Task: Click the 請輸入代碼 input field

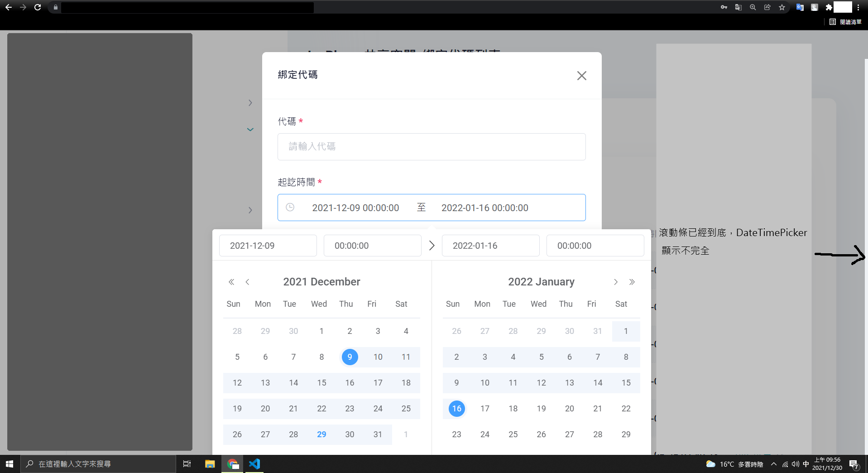Action: click(432, 146)
